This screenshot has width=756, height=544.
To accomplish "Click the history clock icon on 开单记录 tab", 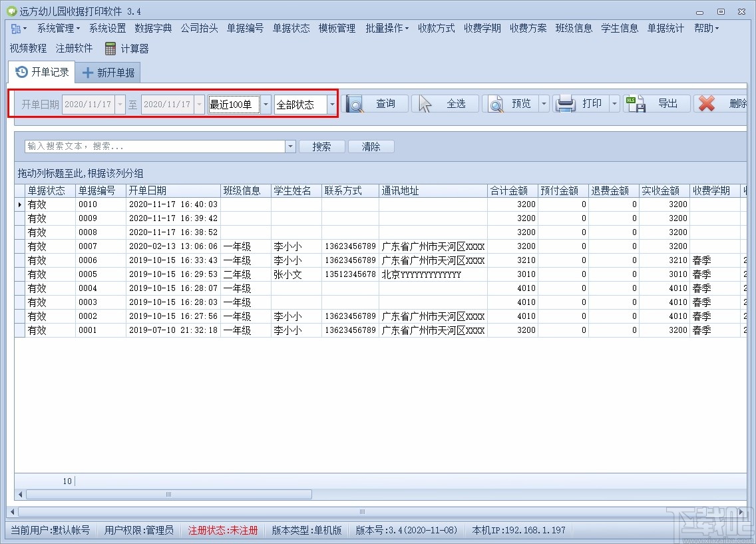I will tap(22, 73).
